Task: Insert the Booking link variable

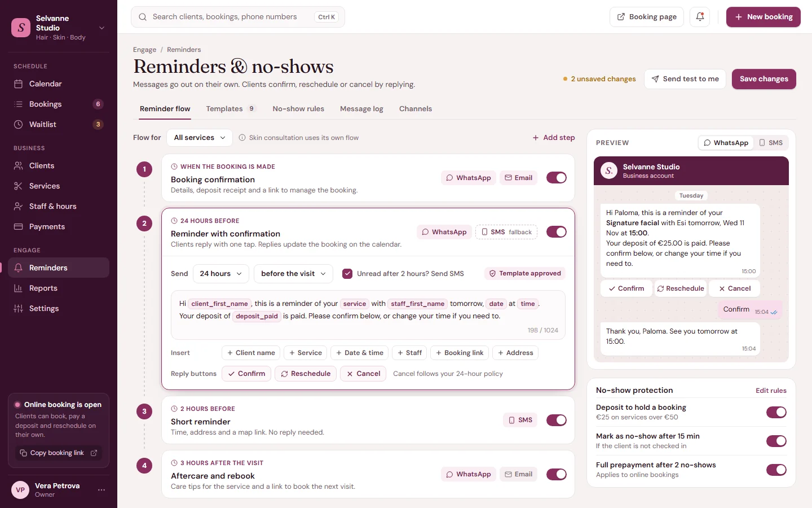Action: 460,353
